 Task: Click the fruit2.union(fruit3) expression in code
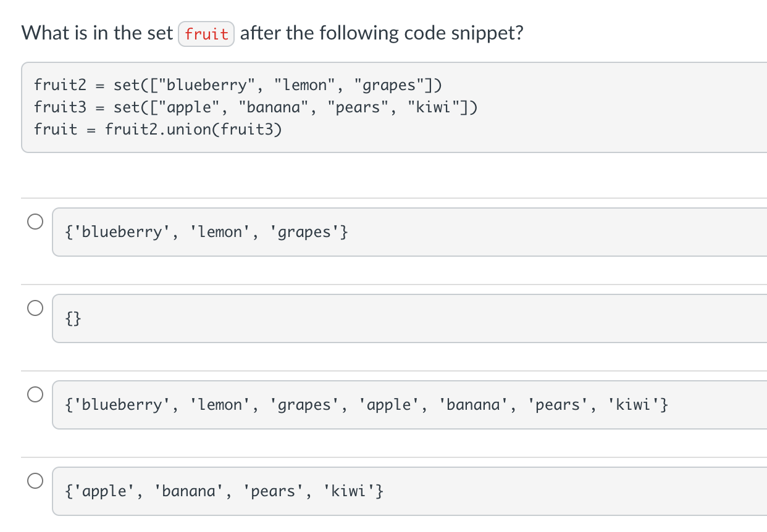pos(193,130)
